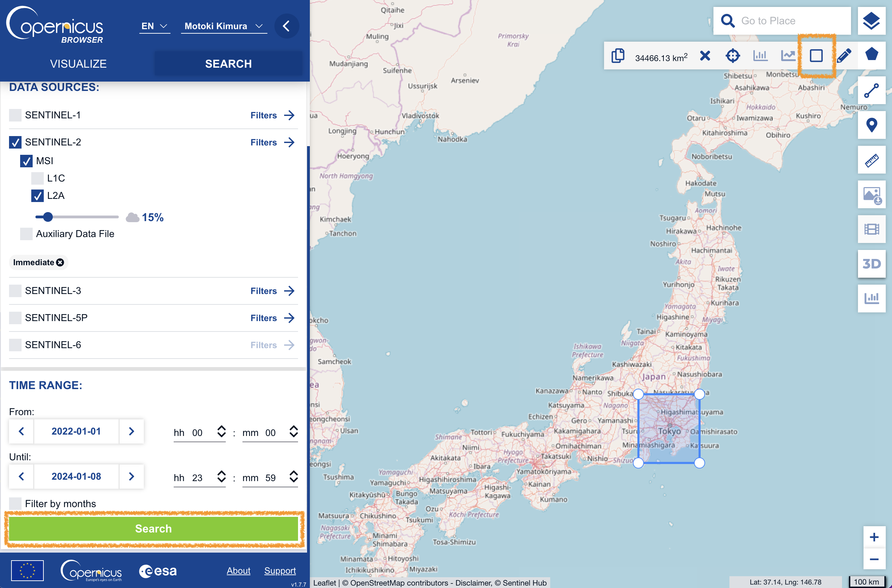Click the ruler measure distance tool

coord(871,160)
